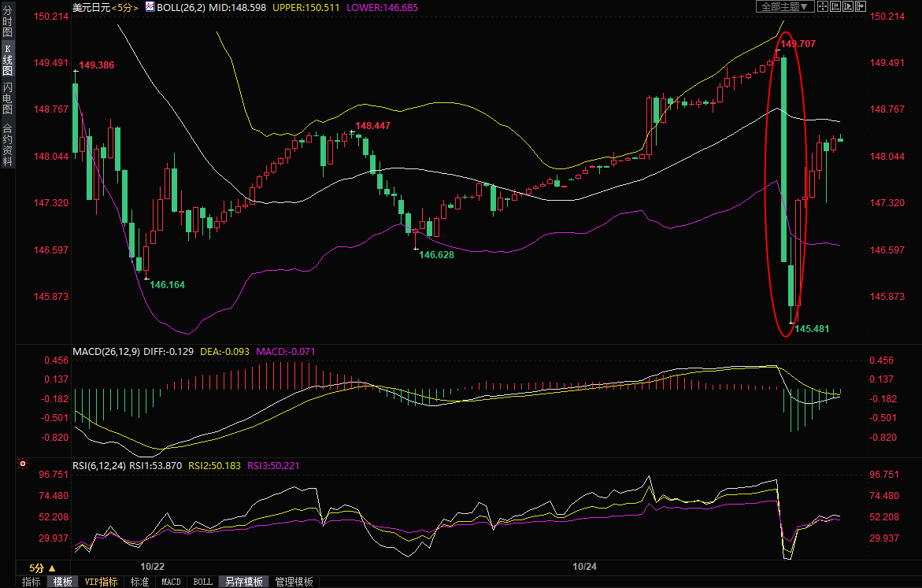922x588 pixels.
Task: Click the jump-to-chart-start icon
Action: point(835,6)
